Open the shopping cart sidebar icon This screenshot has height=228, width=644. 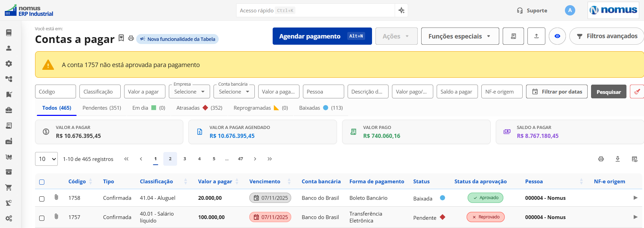[x=9, y=187]
